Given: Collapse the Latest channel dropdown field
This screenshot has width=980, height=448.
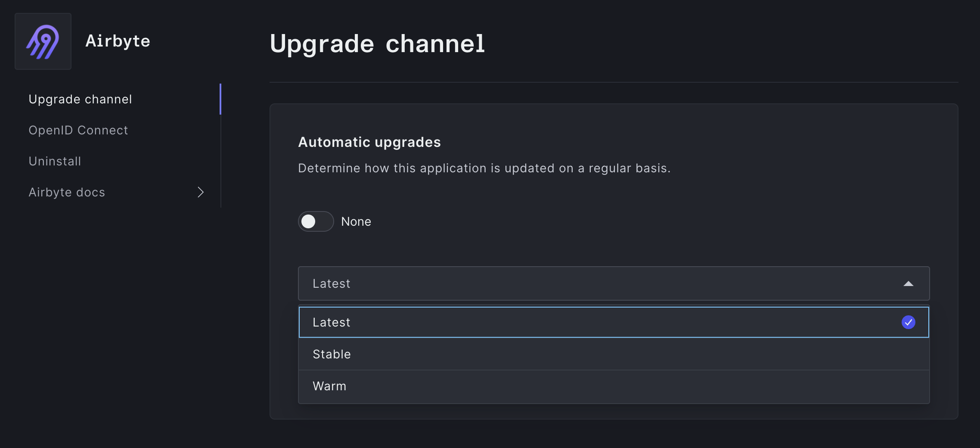Looking at the screenshot, I should [x=613, y=283].
